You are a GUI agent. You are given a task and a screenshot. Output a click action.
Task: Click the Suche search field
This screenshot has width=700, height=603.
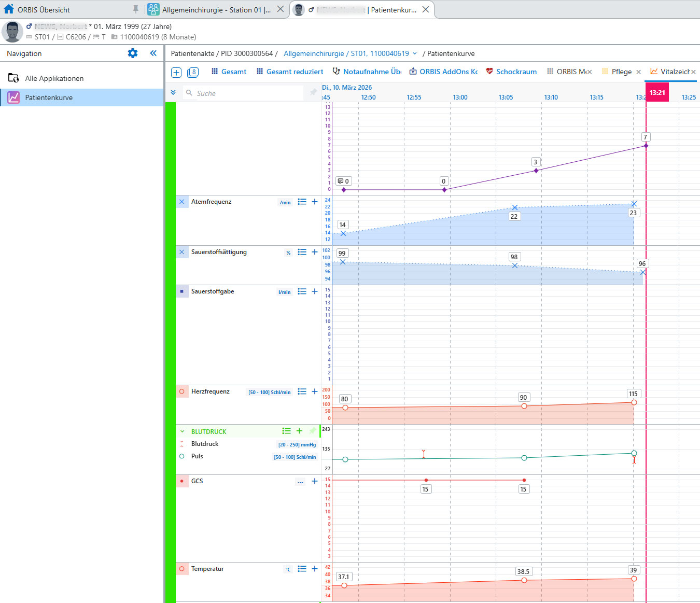(x=244, y=93)
